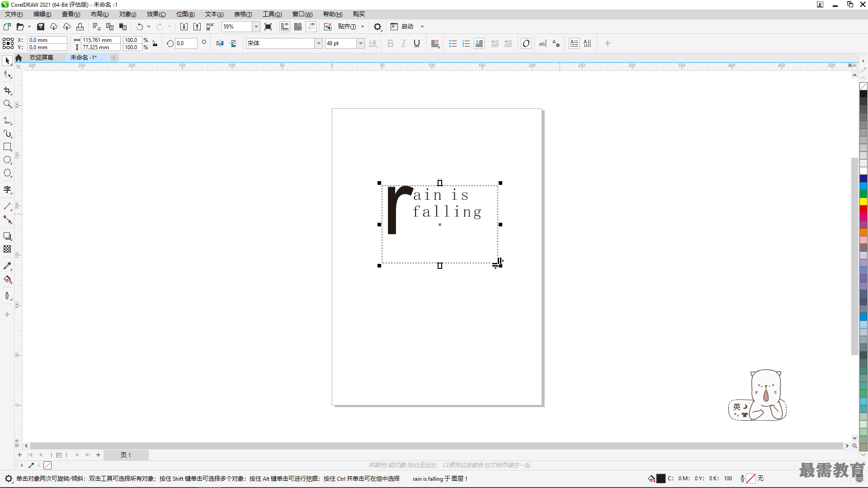Open the font name 宋体 dropdown
This screenshot has height=488, width=868.
(x=318, y=43)
